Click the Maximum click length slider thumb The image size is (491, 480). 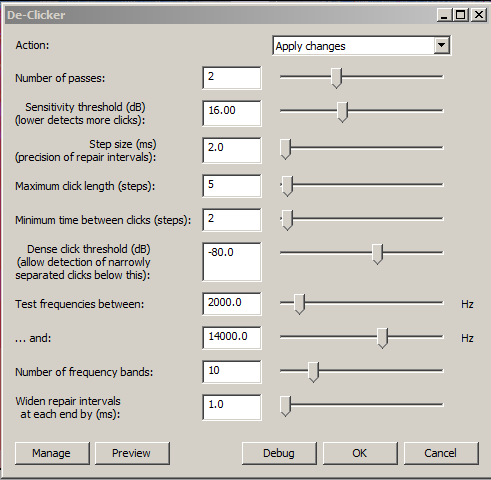287,186
